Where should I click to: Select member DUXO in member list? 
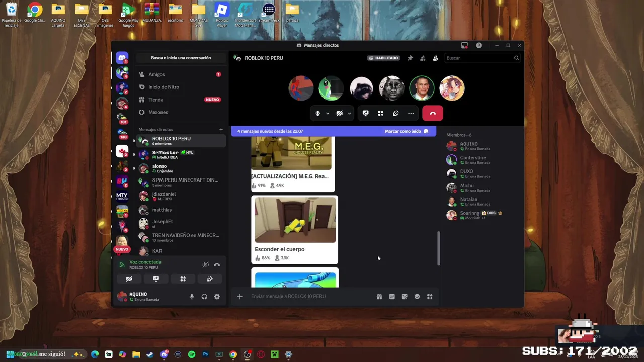tap(482, 173)
